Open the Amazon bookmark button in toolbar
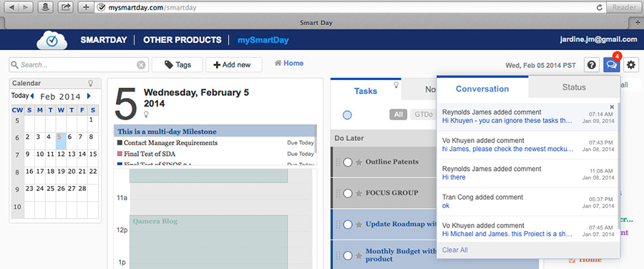Image resolution: width=644 pixels, height=269 pixels. tap(45, 7)
